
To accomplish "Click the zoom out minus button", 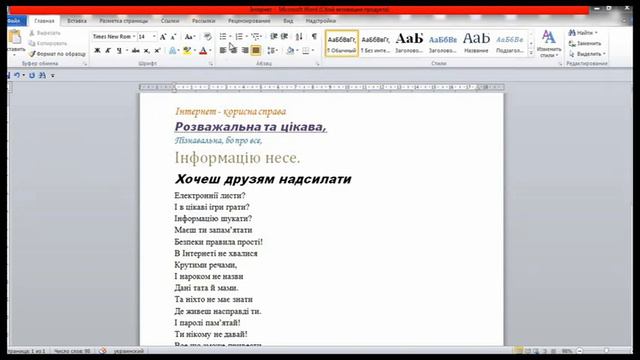I will pyautogui.click(x=580, y=351).
